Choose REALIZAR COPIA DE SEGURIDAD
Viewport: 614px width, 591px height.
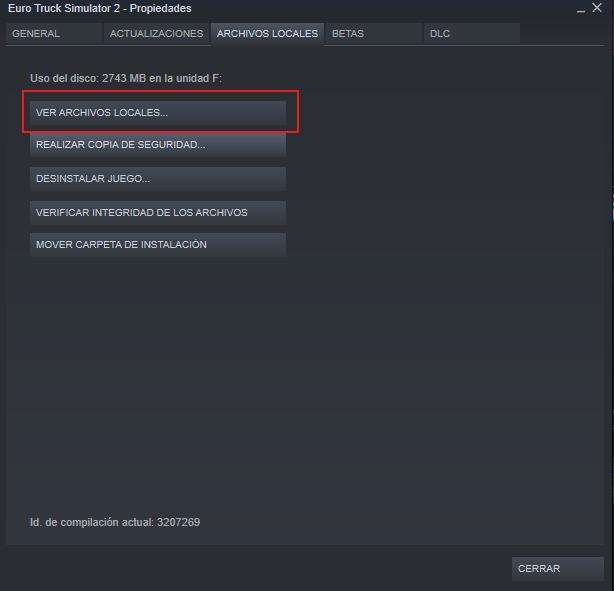click(x=158, y=145)
